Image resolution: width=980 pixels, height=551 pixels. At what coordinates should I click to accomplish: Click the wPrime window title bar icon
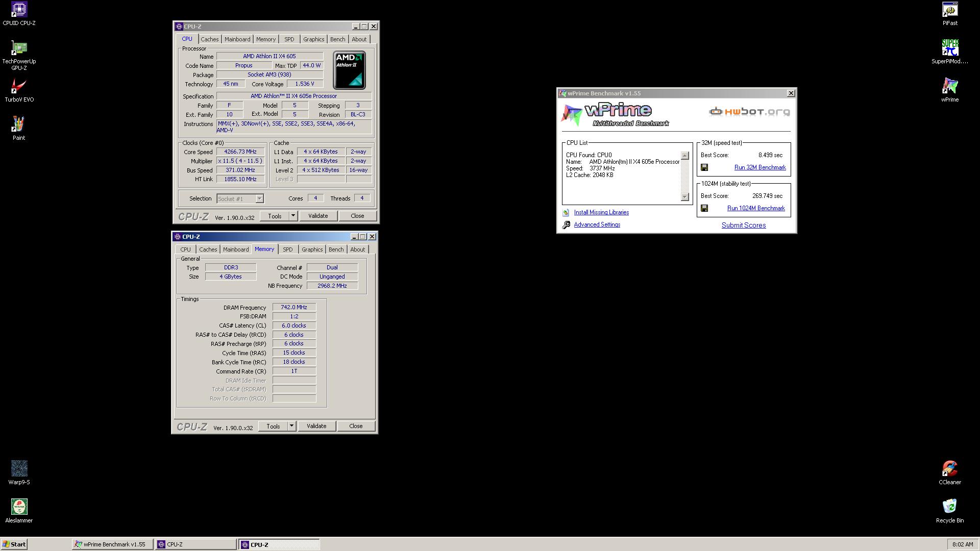coord(562,93)
